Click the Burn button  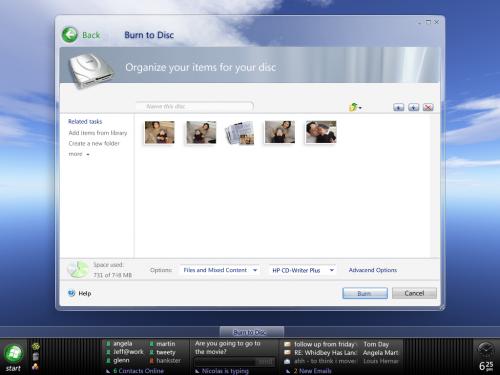(x=365, y=293)
